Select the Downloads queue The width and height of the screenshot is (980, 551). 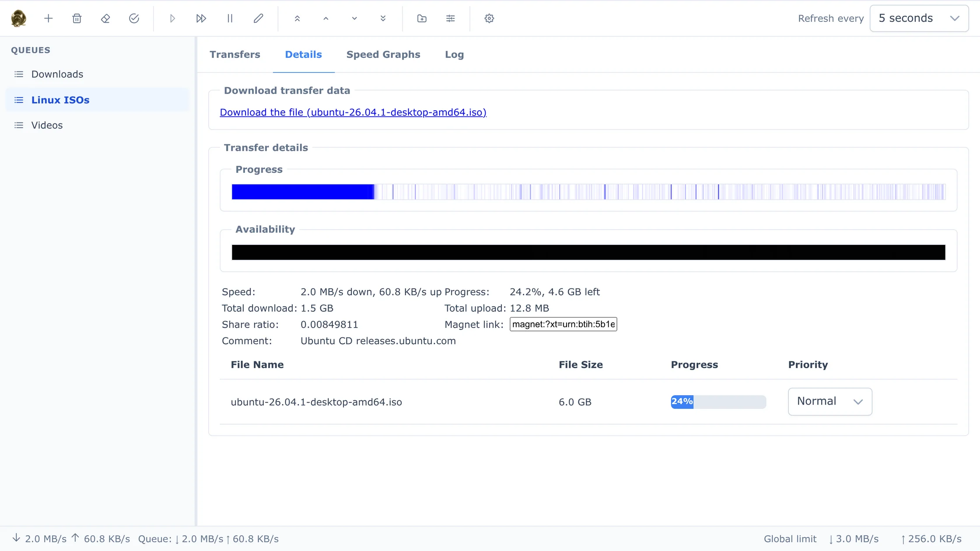click(97, 74)
